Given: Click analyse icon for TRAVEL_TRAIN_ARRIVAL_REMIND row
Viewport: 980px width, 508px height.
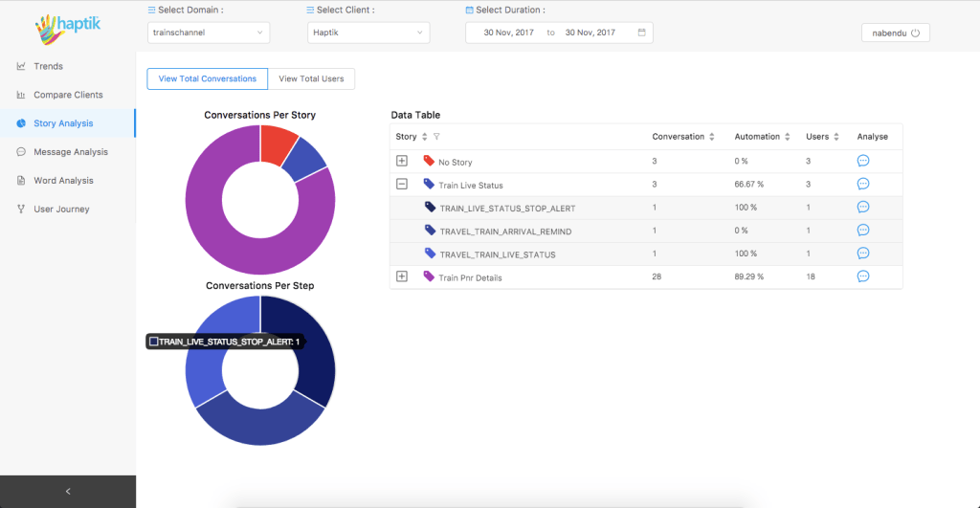Looking at the screenshot, I should [x=862, y=231].
